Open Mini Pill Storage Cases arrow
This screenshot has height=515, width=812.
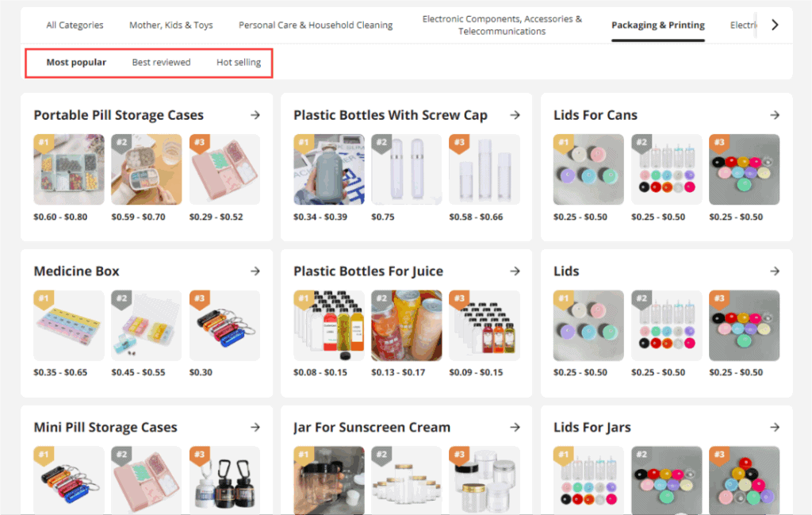coord(255,427)
